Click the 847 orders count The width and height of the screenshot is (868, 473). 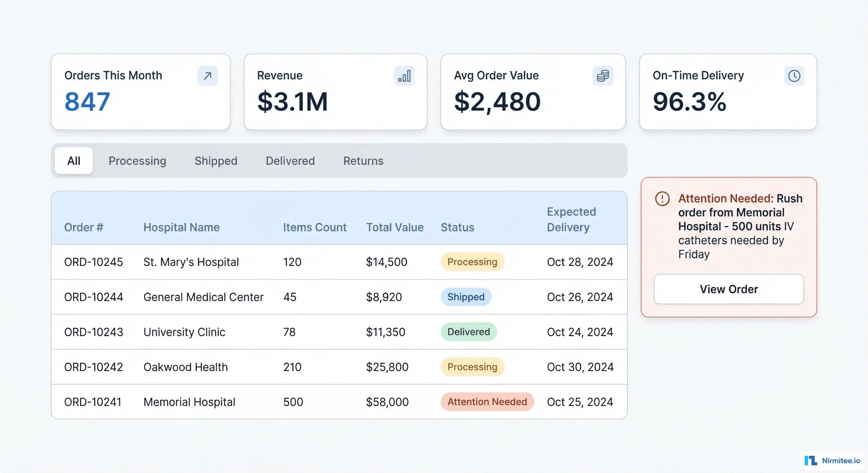point(87,102)
